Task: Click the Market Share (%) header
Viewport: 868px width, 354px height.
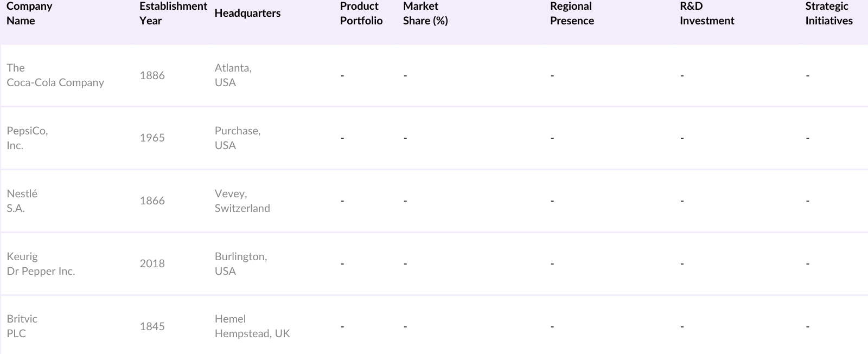Action: (x=425, y=14)
